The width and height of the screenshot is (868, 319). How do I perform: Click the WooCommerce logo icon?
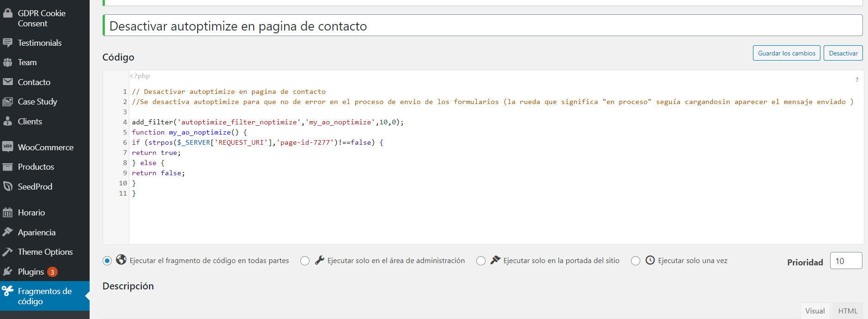(8, 147)
